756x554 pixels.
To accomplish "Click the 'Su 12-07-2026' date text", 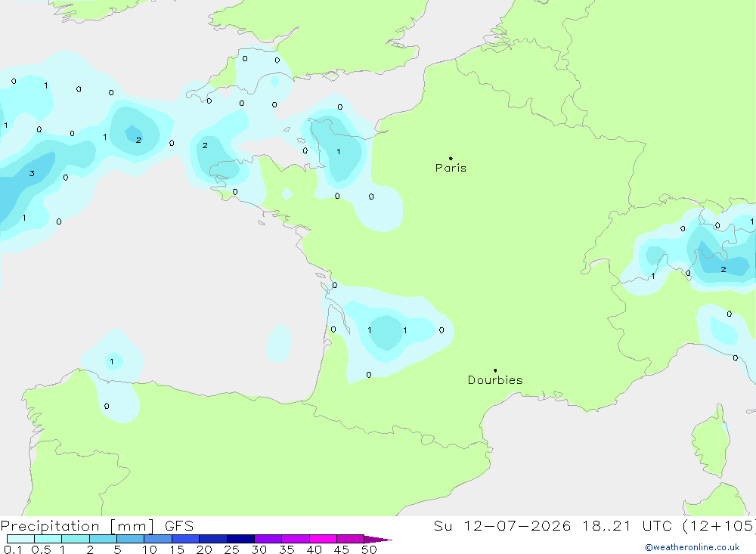I will click(x=503, y=526).
